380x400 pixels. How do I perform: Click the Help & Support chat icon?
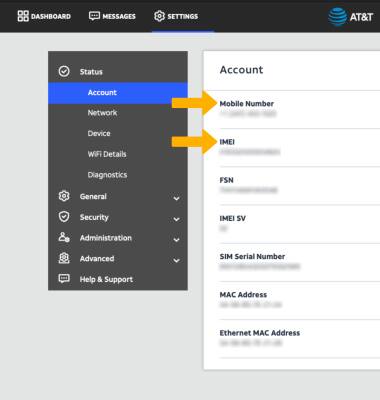pyautogui.click(x=64, y=279)
